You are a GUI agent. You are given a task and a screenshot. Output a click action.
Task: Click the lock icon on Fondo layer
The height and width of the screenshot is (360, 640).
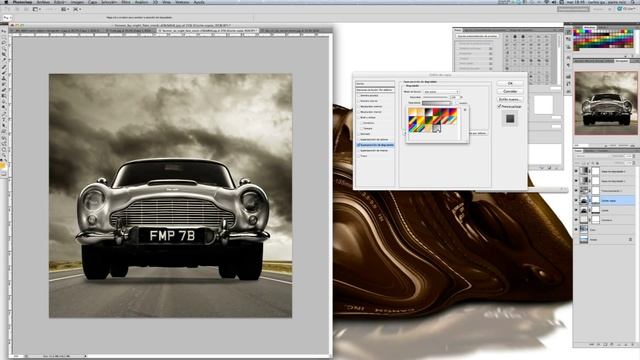click(631, 240)
